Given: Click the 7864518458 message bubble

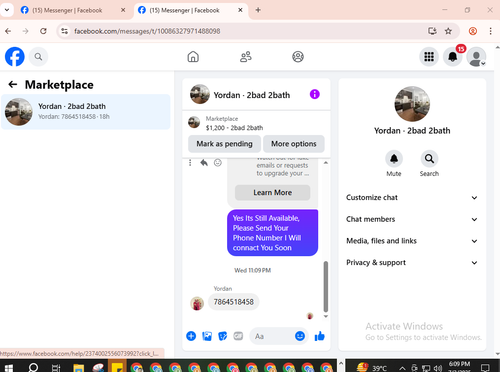Looking at the screenshot, I should click(234, 302).
